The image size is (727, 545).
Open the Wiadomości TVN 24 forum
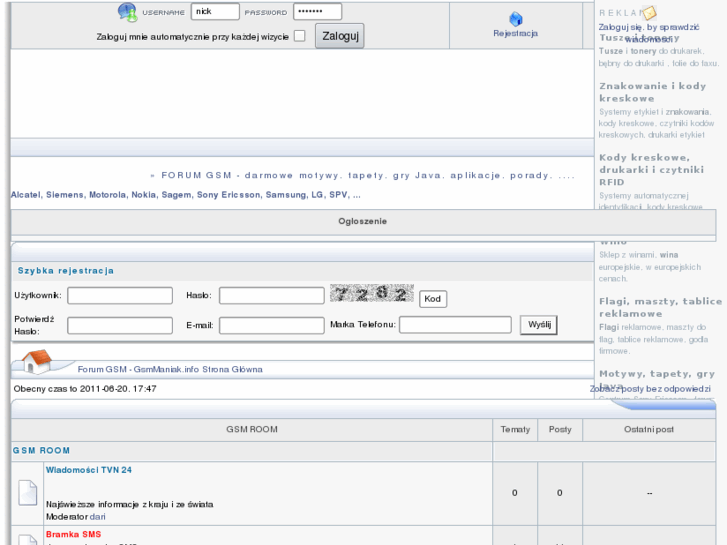click(89, 470)
